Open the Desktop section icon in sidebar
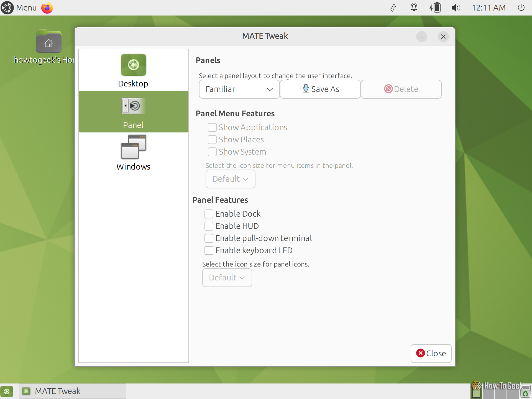Image resolution: width=532 pixels, height=399 pixels. tap(133, 65)
